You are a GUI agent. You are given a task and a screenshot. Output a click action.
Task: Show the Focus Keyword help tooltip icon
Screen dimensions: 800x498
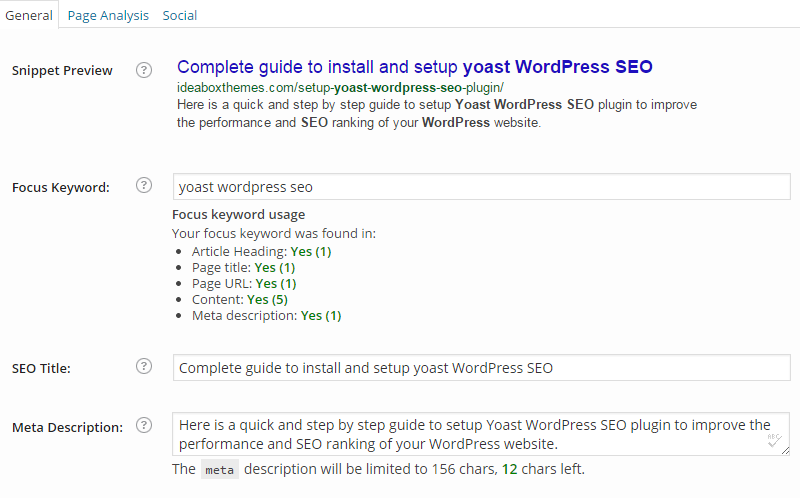pos(144,185)
